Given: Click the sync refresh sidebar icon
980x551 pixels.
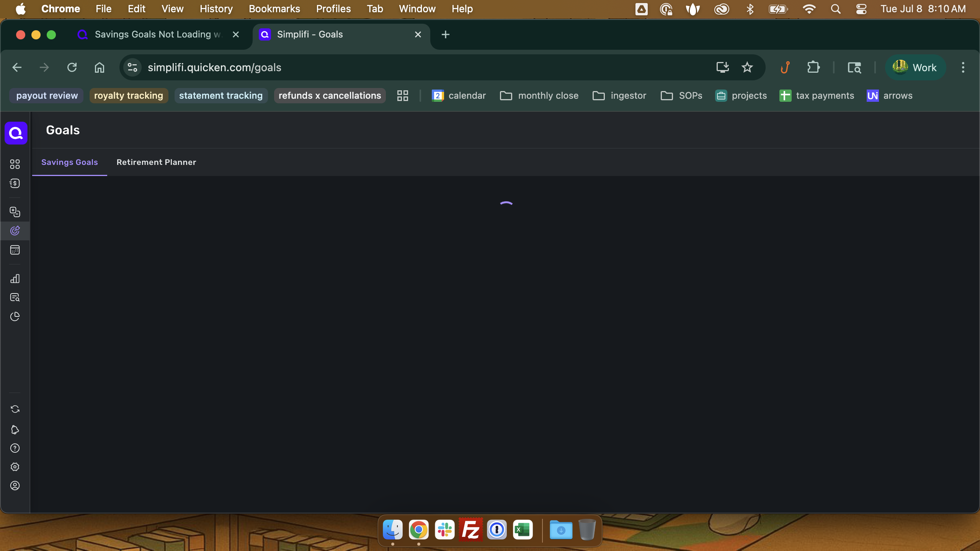Looking at the screenshot, I should coord(15,409).
